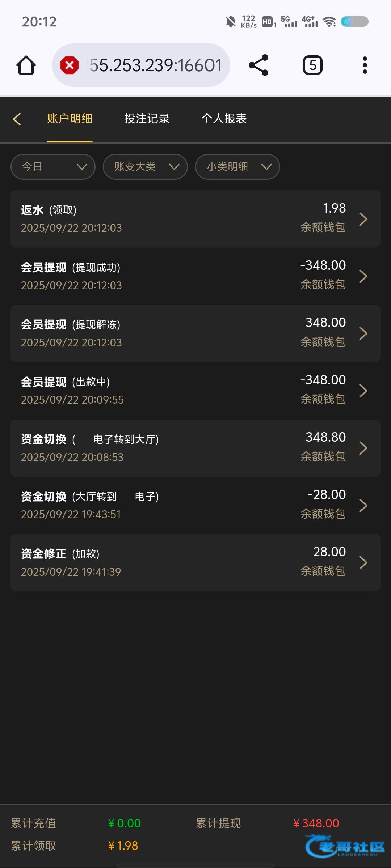Open the three-dot browser menu

click(365, 65)
